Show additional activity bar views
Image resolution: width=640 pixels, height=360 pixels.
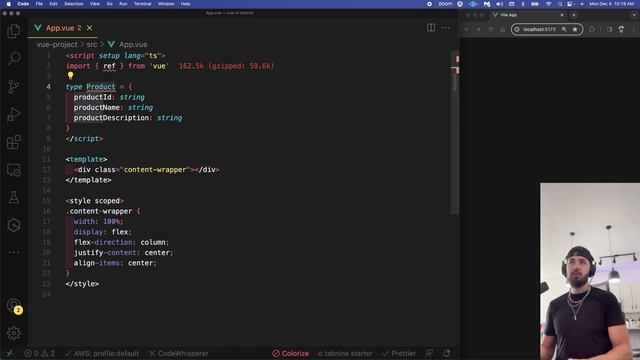[x=13, y=252]
